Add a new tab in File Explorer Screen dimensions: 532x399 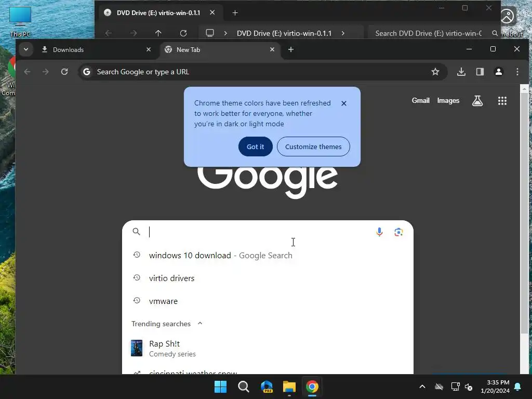pos(235,13)
